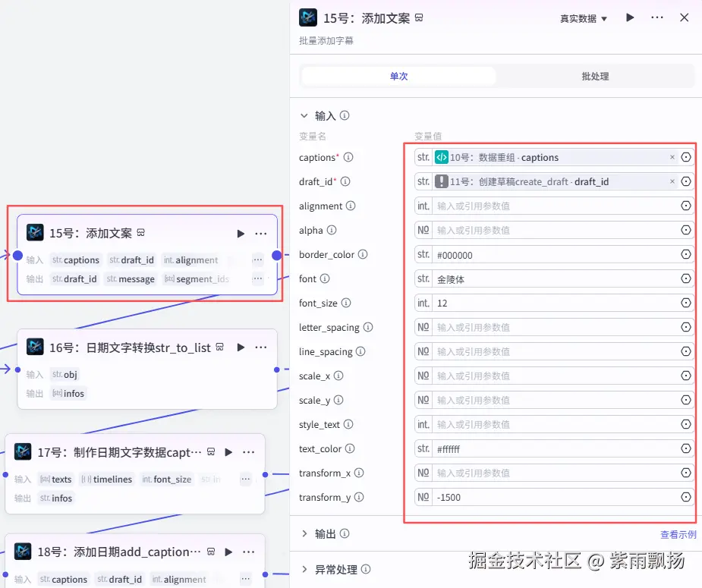Viewport: 702px width, 588px height.
Task: Run the 15号 添加文案 node on canvas
Action: pos(241,234)
